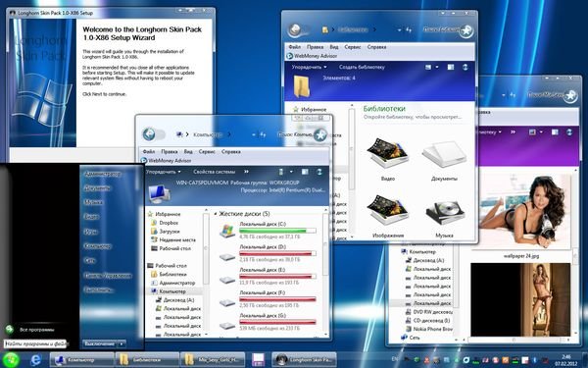The height and width of the screenshot is (368, 588).
Task: Click the Все программы arrow icon
Action: click(10, 330)
